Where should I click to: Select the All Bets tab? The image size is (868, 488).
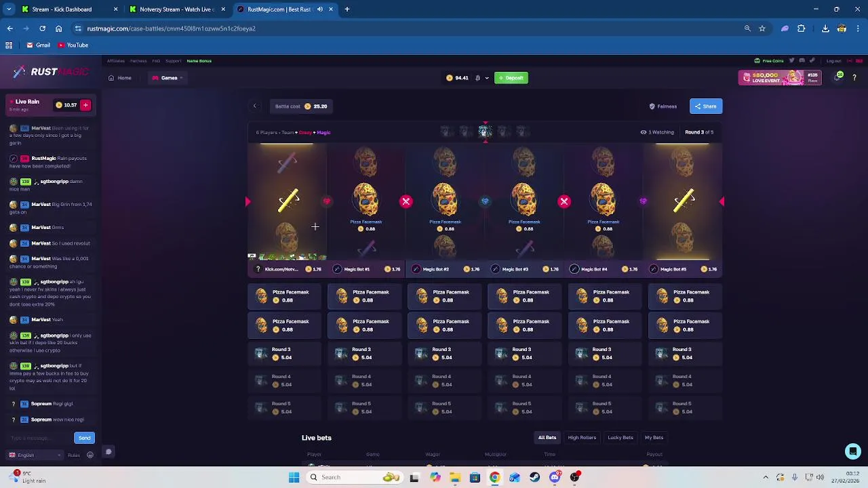(547, 438)
